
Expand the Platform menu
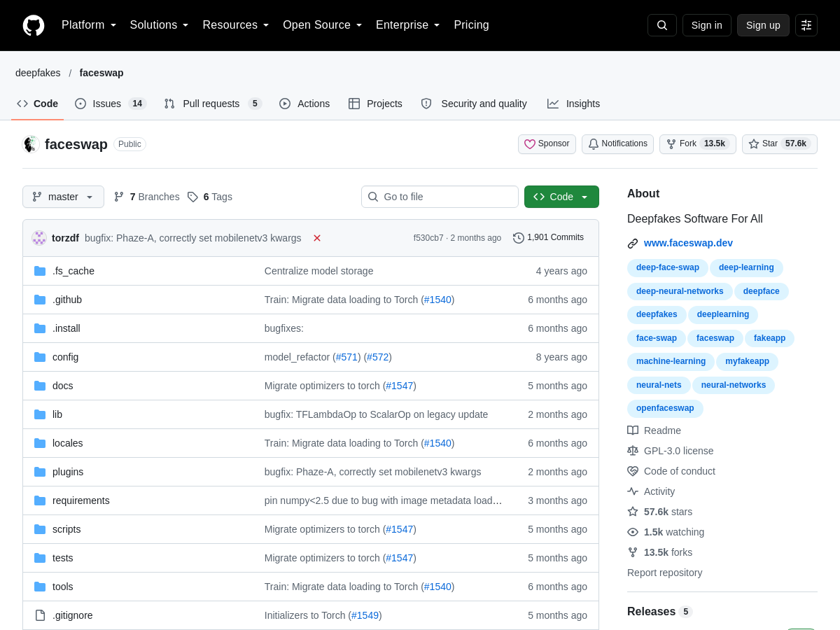point(89,25)
